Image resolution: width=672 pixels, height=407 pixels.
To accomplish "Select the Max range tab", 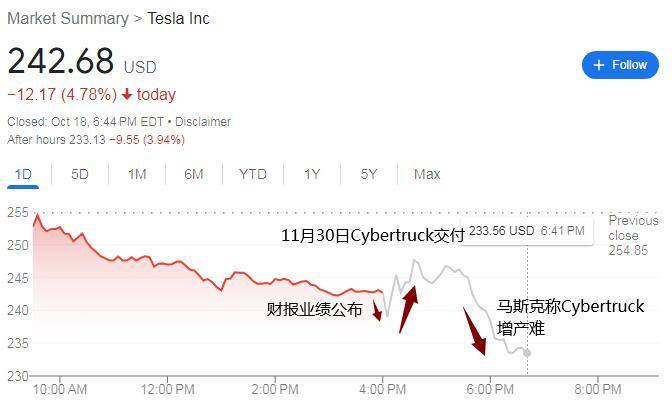I will pyautogui.click(x=427, y=174).
